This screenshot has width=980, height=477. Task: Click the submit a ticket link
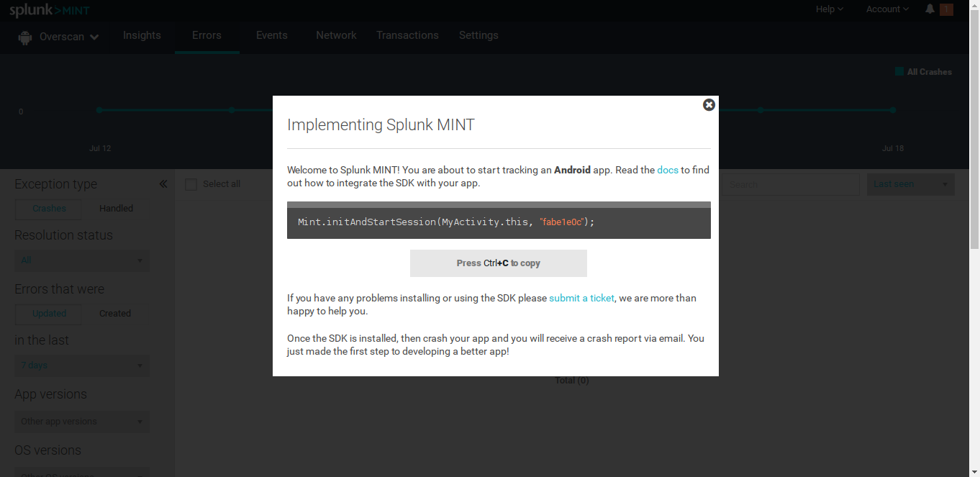click(581, 298)
